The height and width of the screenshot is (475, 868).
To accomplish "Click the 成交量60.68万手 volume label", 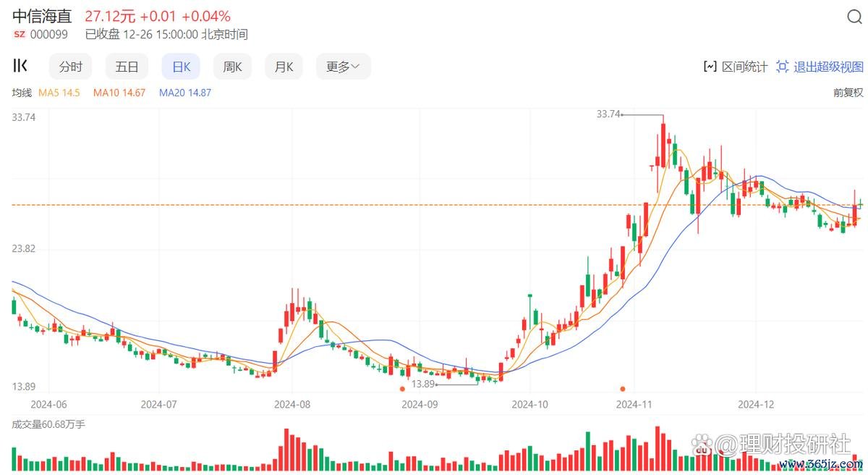I will click(x=48, y=424).
